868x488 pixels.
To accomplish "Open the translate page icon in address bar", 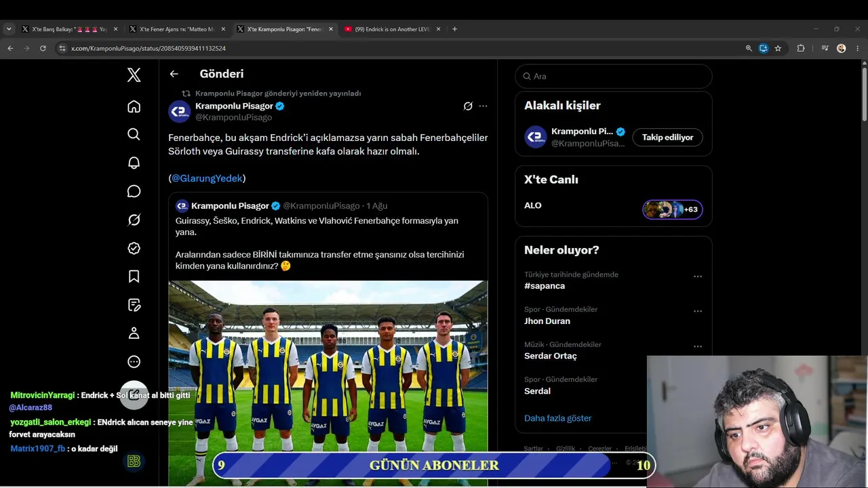I will 764,48.
